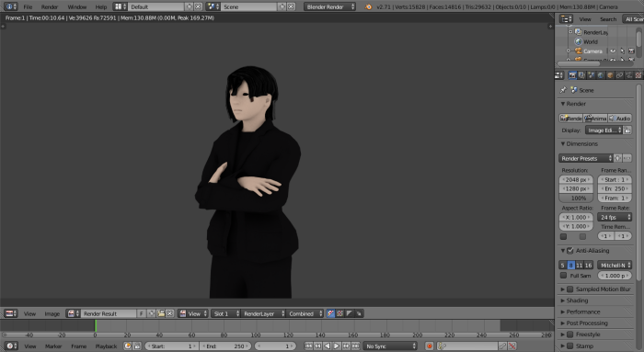Toggle the properties pin icon
644x352 pixels.
pos(563,90)
